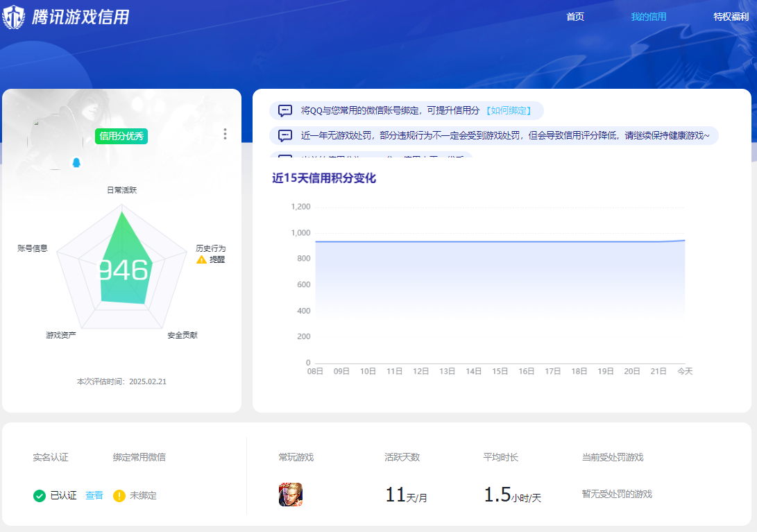The width and height of the screenshot is (757, 532).
Task: Click the chat bubble icon beside the QQ binding tip
Action: [x=285, y=110]
